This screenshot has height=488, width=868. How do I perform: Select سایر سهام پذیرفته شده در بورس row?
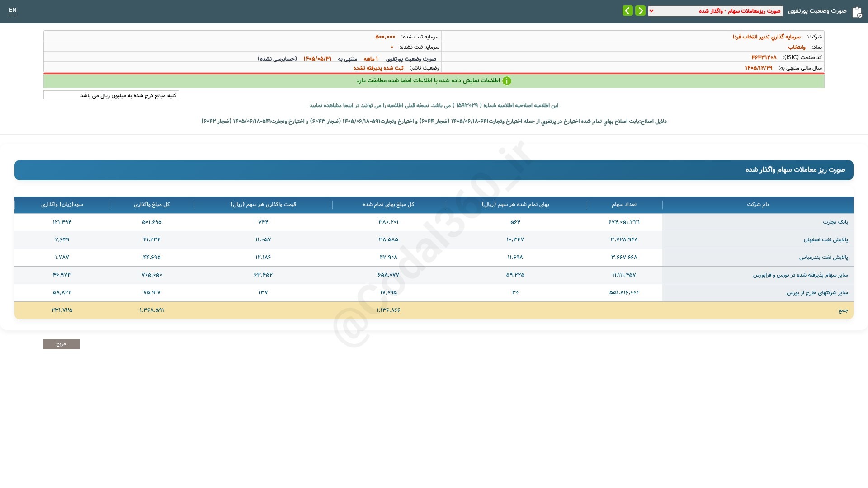point(800,275)
